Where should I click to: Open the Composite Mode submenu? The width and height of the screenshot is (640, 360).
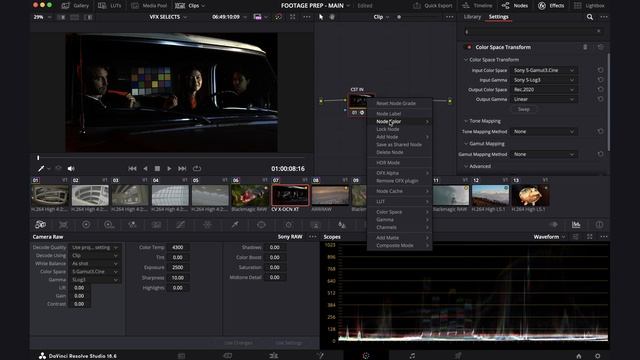(x=400, y=245)
